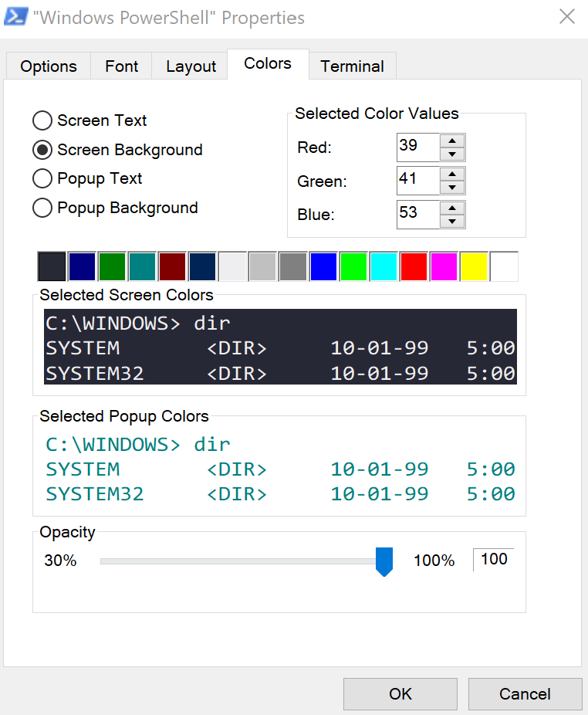Select the white color swatch at the far right
This screenshot has height=715, width=588.
tap(504, 266)
